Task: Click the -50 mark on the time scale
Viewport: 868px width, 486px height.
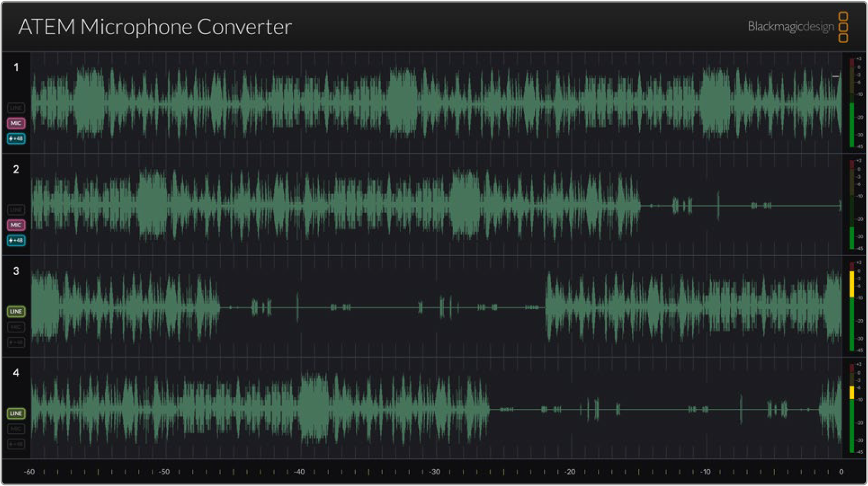Action: coord(164,472)
